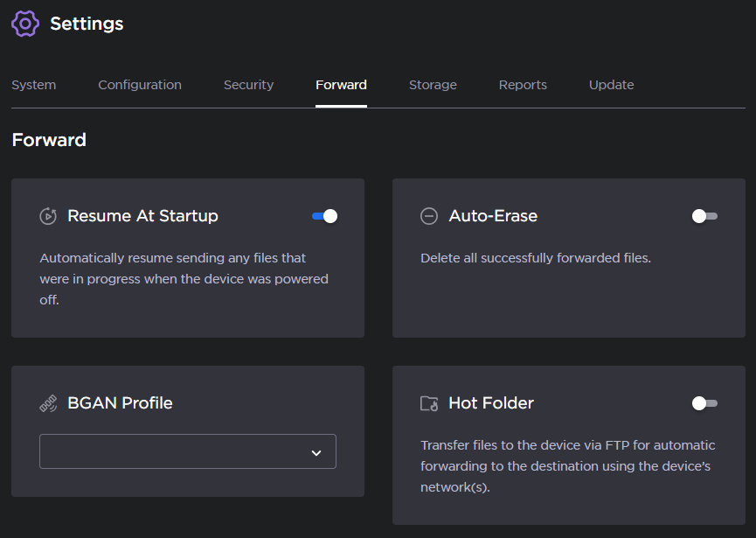The width and height of the screenshot is (756, 538).
Task: Click the Hot Folder card title
Action: coord(491,403)
